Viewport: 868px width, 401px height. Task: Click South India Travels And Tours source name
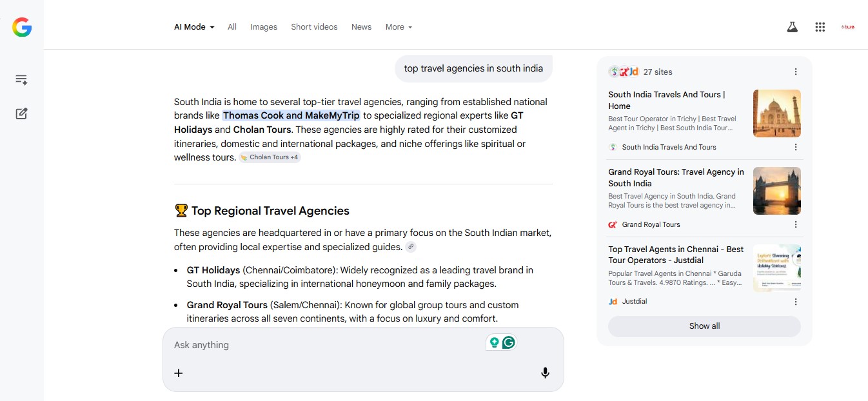click(x=669, y=147)
